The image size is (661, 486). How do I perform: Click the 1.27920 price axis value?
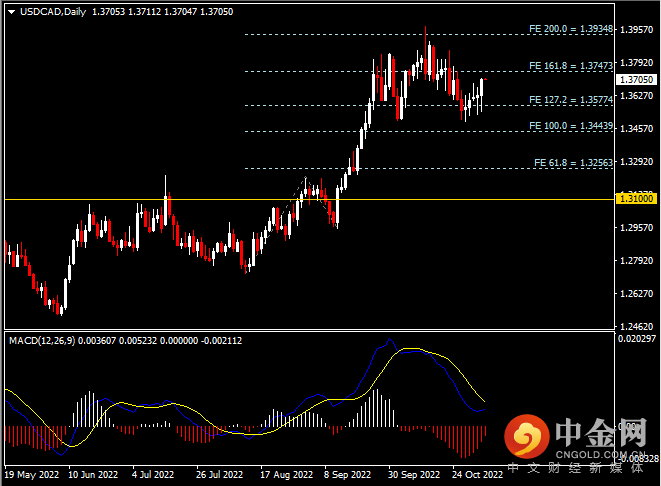click(637, 261)
